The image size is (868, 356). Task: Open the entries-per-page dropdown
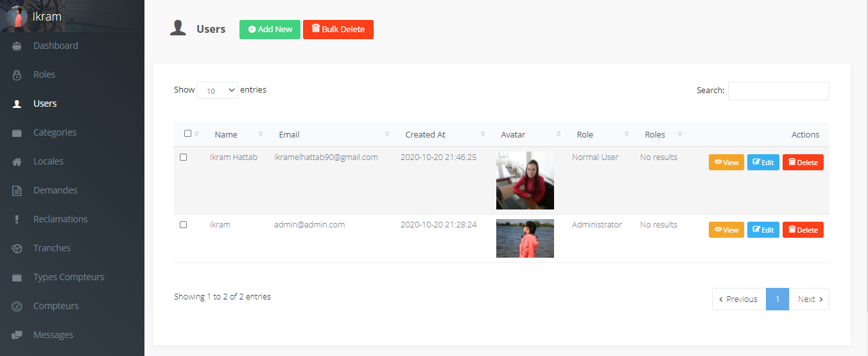tap(217, 91)
